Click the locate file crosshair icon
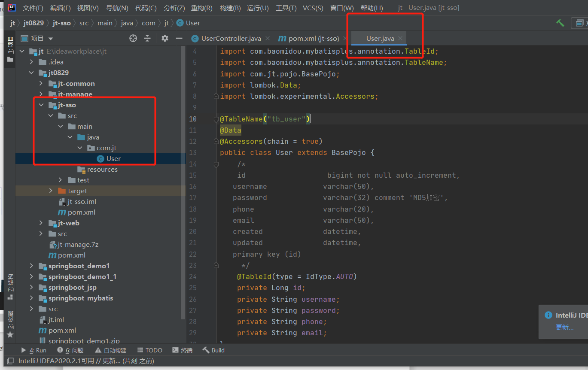 [133, 38]
